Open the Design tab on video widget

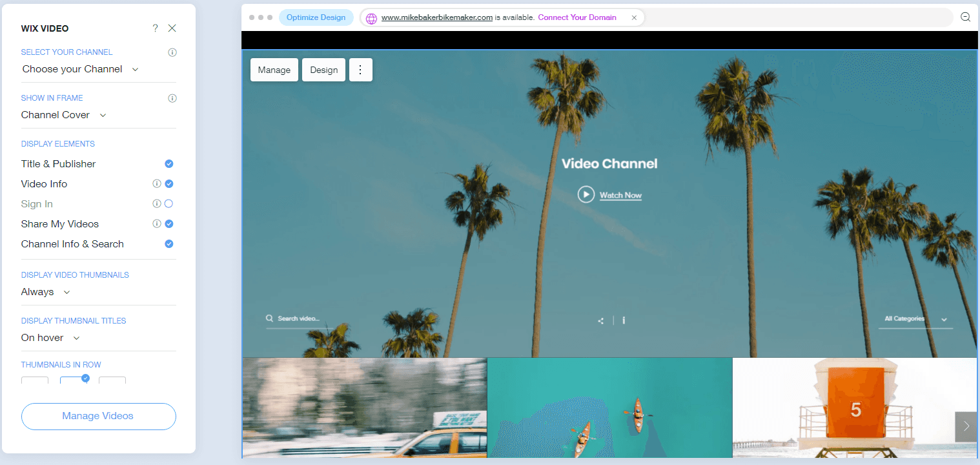point(323,70)
